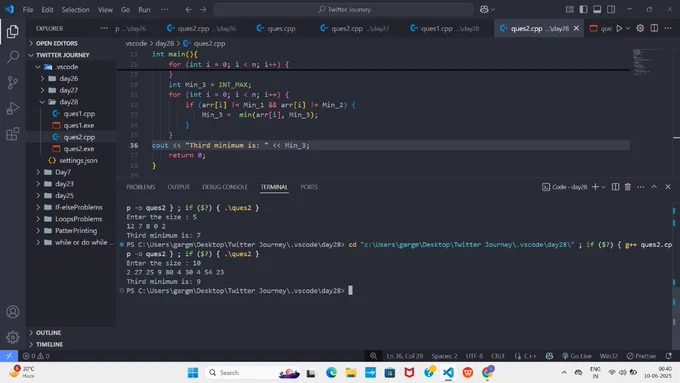This screenshot has width=680, height=383.
Task: Switch to the DEBUG CONSOLE tab
Action: point(225,187)
